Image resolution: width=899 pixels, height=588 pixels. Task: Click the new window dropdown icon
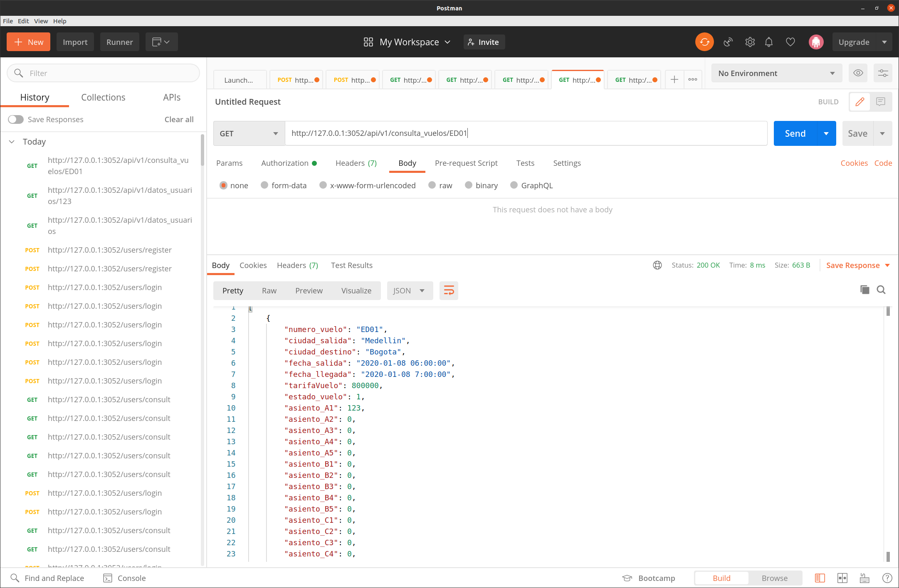(161, 42)
